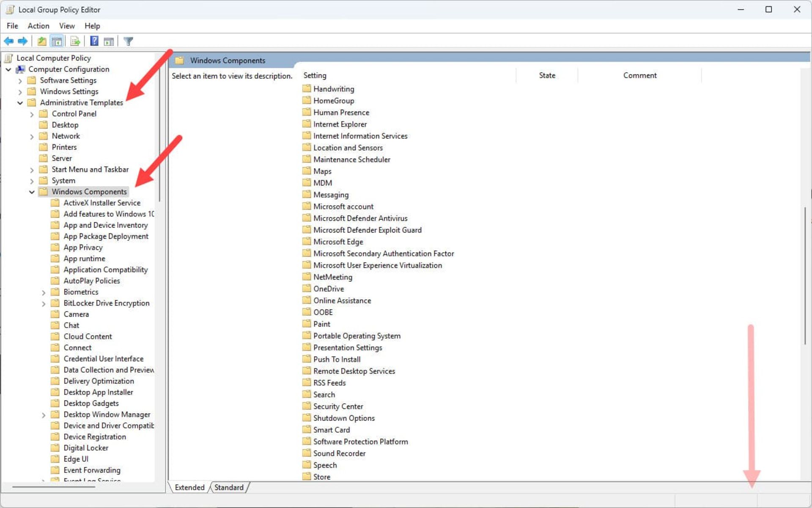Switch to the Standard tab
Image resolution: width=812 pixels, height=508 pixels.
pos(229,487)
